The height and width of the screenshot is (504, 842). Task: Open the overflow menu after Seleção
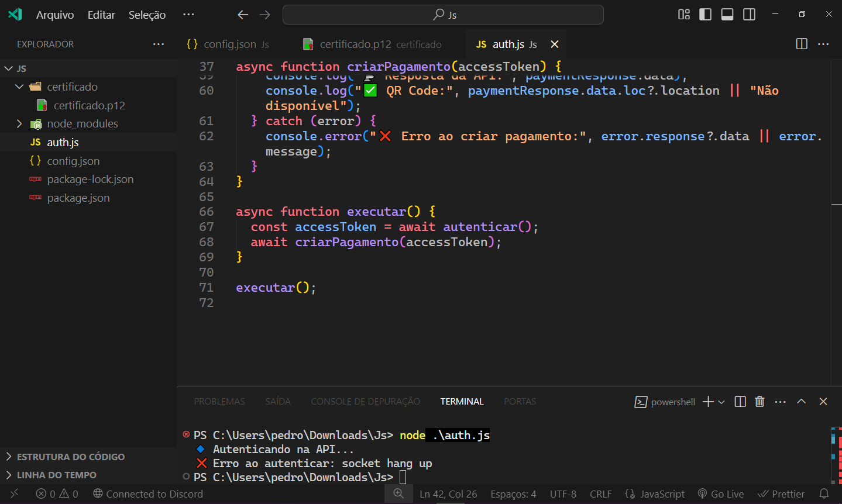(188, 15)
